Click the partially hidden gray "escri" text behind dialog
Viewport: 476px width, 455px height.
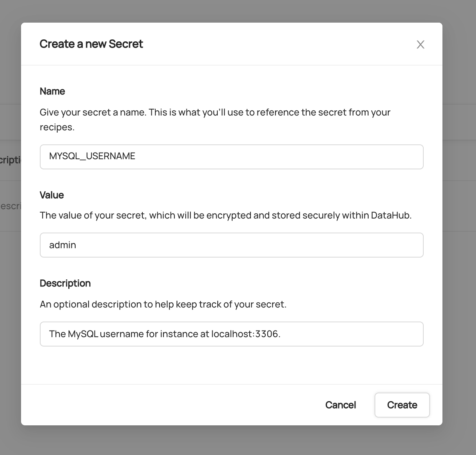coord(10,206)
